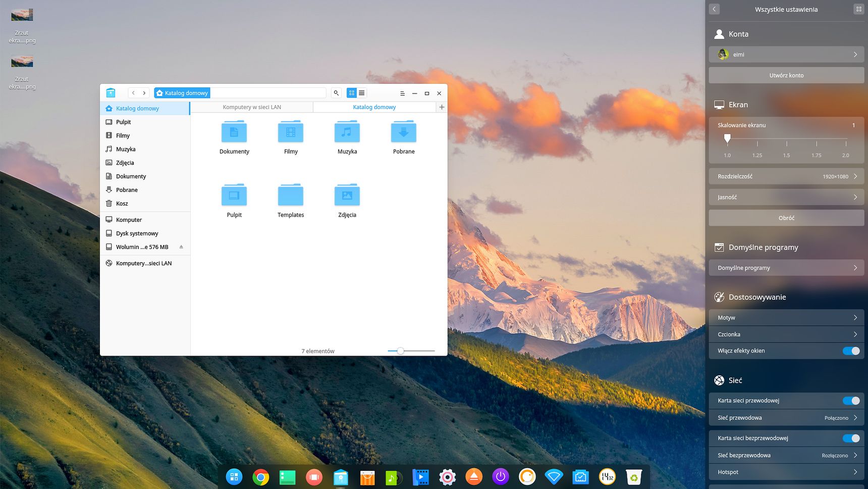Toggle the wired network card switch

851,401
